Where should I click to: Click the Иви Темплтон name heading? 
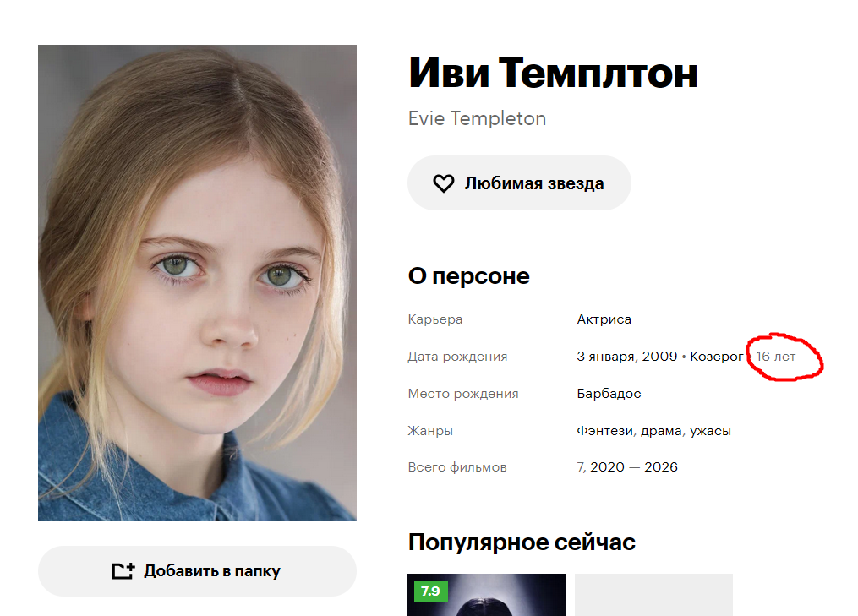click(x=553, y=73)
